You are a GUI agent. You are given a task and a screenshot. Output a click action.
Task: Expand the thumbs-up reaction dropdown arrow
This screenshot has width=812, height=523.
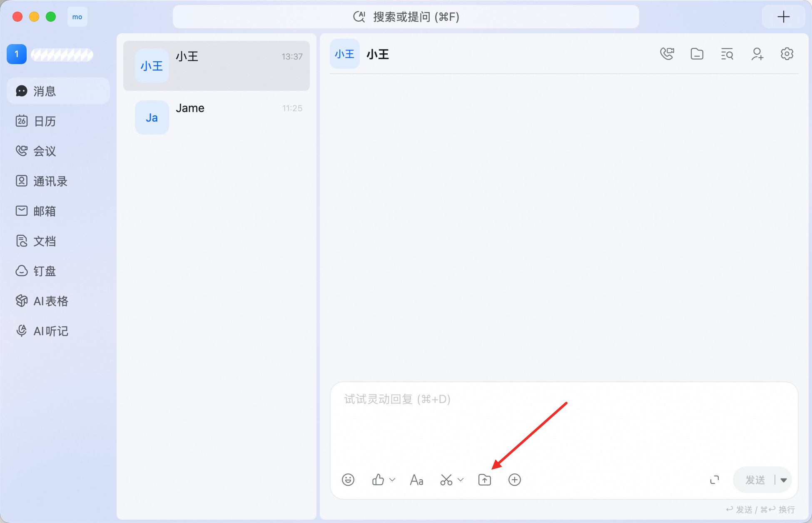click(x=392, y=480)
